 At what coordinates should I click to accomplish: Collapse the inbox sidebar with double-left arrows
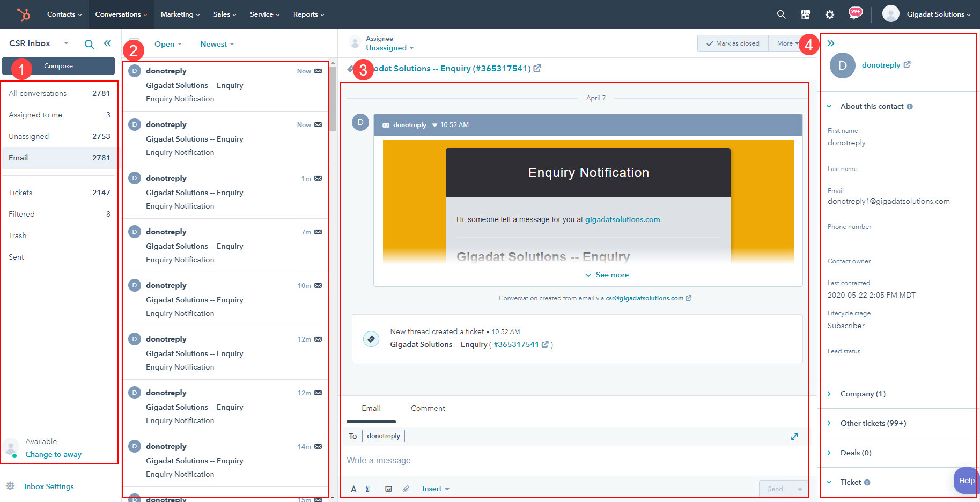click(x=107, y=43)
